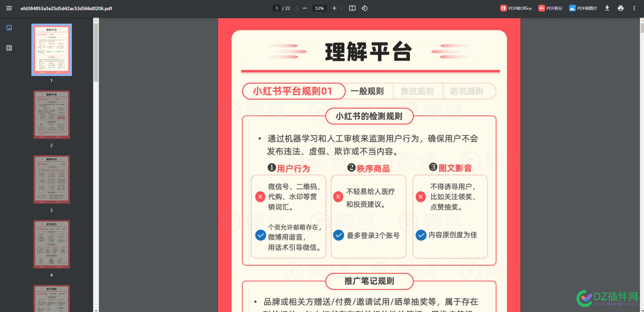Screen dimensions: 644x312
Task: Click the 最多登录3个账号 text
Action: pyautogui.click(x=373, y=235)
